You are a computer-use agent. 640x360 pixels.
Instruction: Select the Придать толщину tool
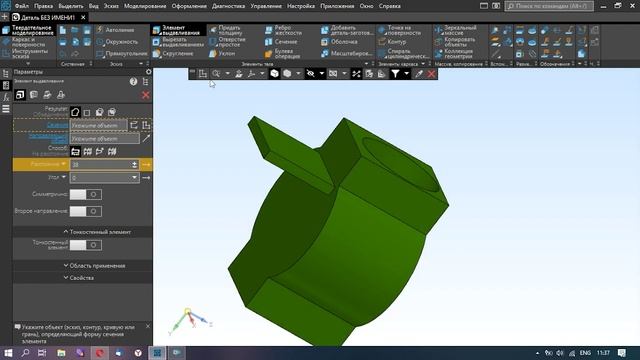226,30
